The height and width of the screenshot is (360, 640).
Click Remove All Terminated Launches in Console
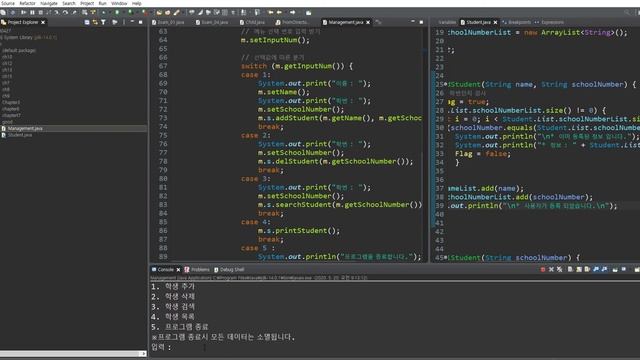(x=560, y=269)
